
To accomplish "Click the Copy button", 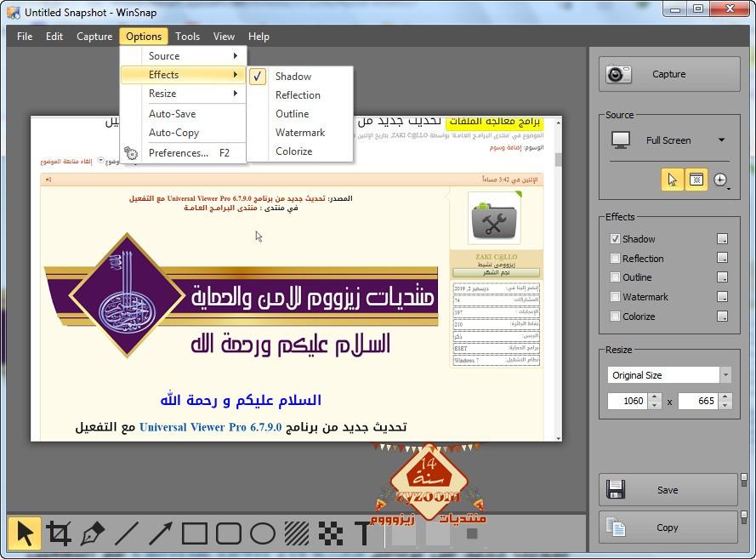I will tap(668, 528).
